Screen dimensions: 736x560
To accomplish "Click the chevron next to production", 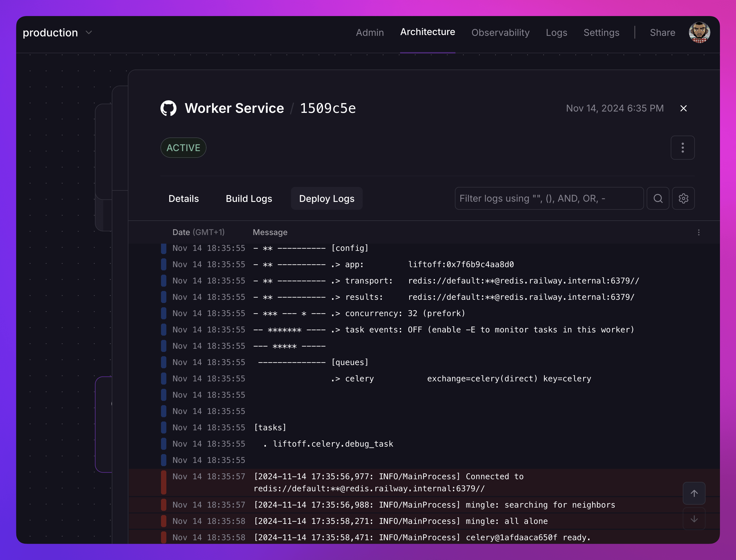I will pyautogui.click(x=89, y=33).
